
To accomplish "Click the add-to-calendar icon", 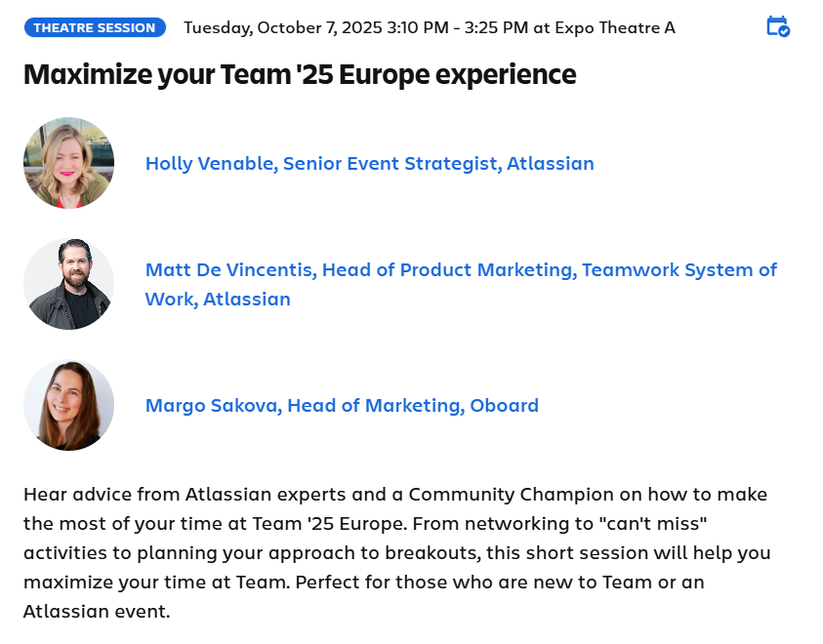I will tap(777, 26).
